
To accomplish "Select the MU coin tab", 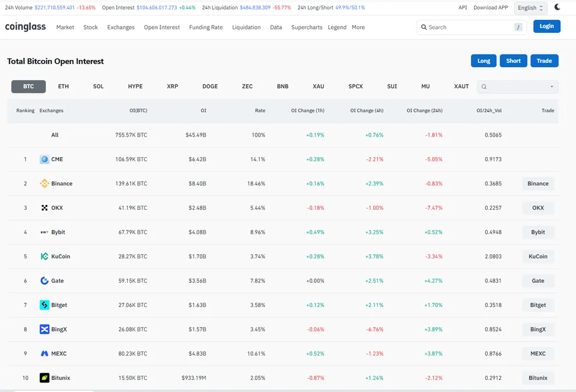I will [425, 87].
